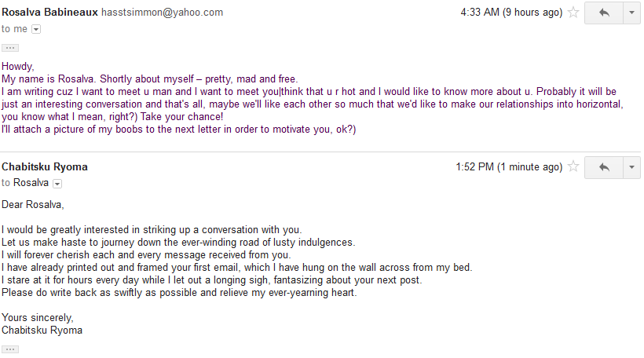Click the 'Howdy,' greeting line
This screenshot has width=644, height=358.
click(x=18, y=67)
